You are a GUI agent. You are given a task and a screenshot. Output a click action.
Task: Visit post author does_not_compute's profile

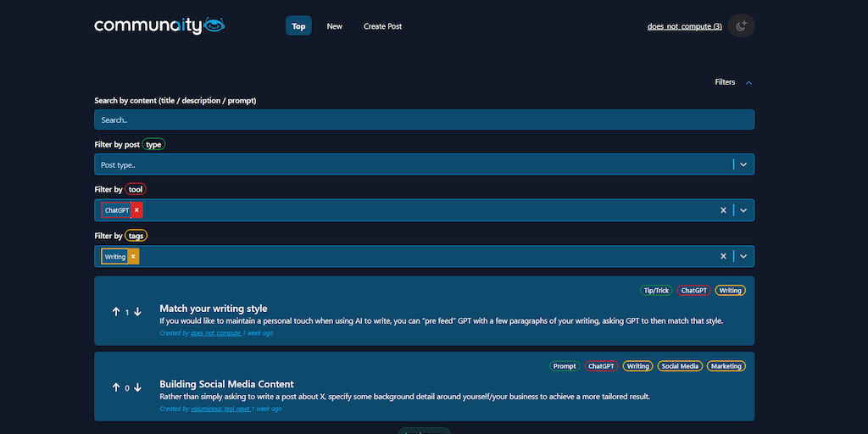click(x=216, y=333)
